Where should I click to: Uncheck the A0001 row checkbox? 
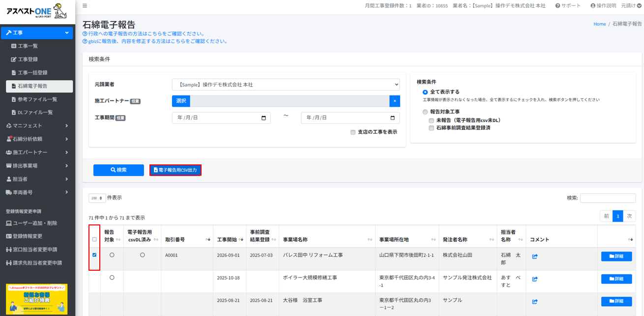click(94, 255)
